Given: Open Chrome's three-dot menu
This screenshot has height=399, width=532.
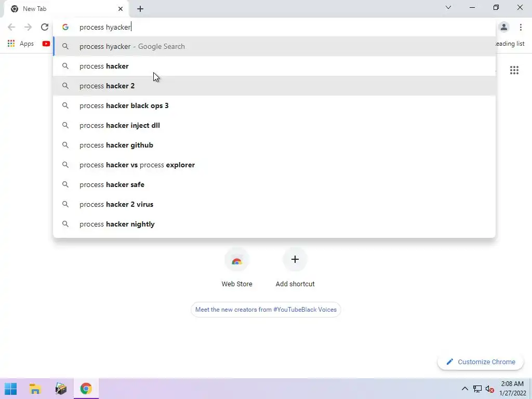Looking at the screenshot, I should [x=521, y=27].
